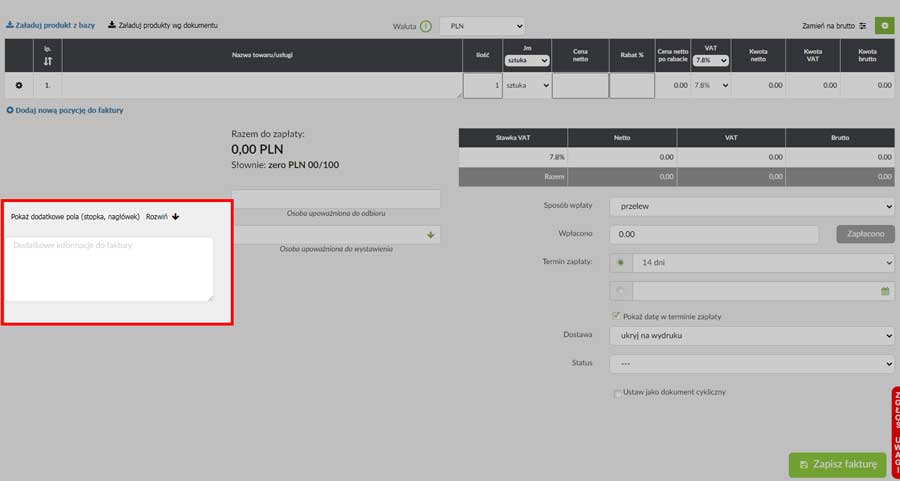Image resolution: width=900 pixels, height=481 pixels.
Task: Click the Rabat % input field
Action: [632, 86]
